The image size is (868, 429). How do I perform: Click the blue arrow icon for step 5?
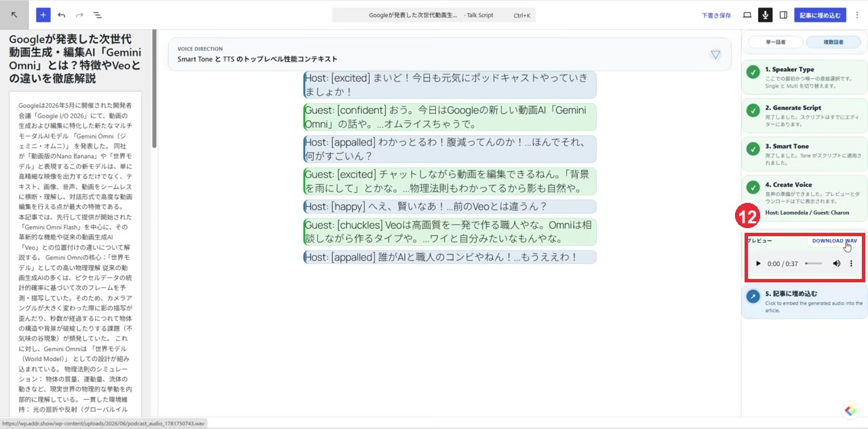click(x=753, y=297)
